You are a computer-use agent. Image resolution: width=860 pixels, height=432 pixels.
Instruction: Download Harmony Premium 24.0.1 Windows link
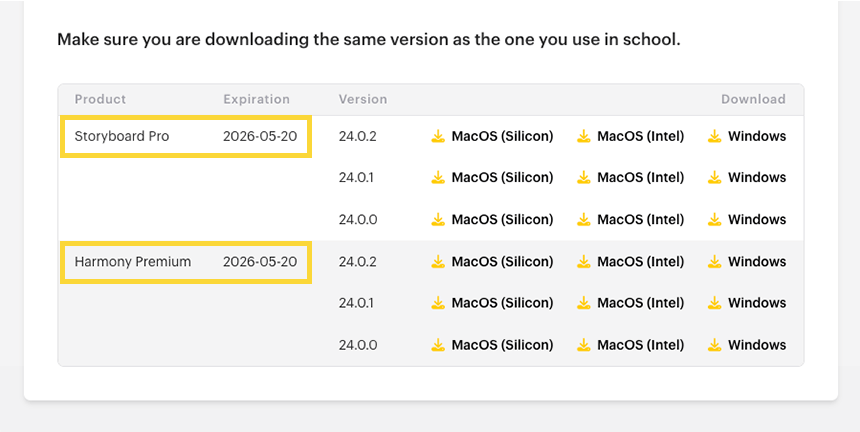756,303
